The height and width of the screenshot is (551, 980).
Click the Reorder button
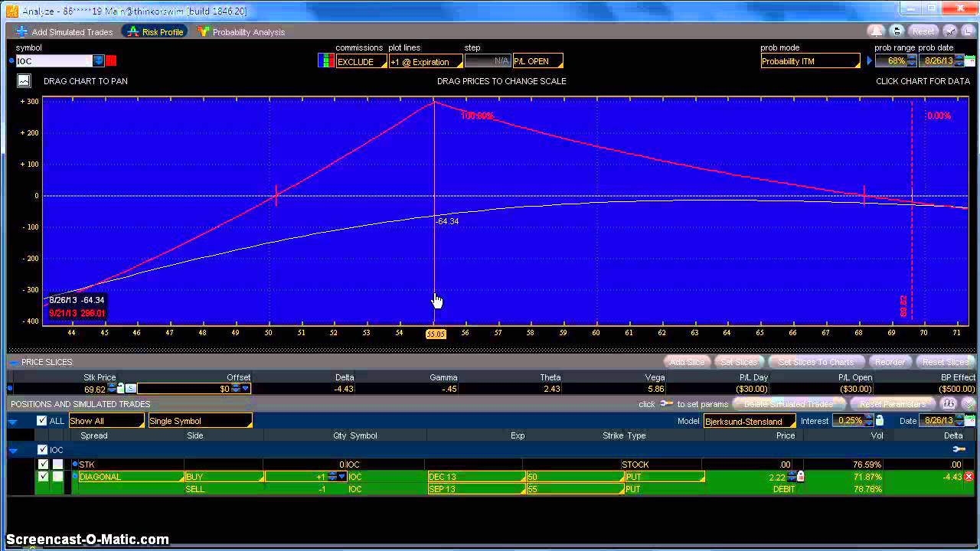point(890,362)
